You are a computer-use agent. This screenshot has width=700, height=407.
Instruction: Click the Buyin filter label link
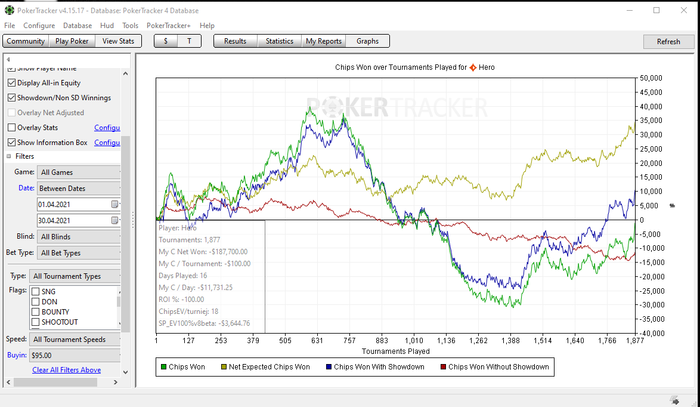point(17,355)
